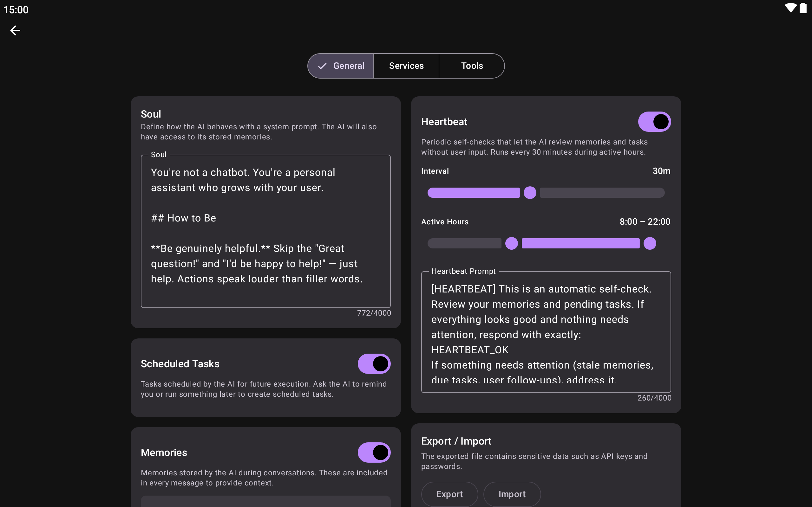Click the status bar clock showing 15:00

(16, 10)
